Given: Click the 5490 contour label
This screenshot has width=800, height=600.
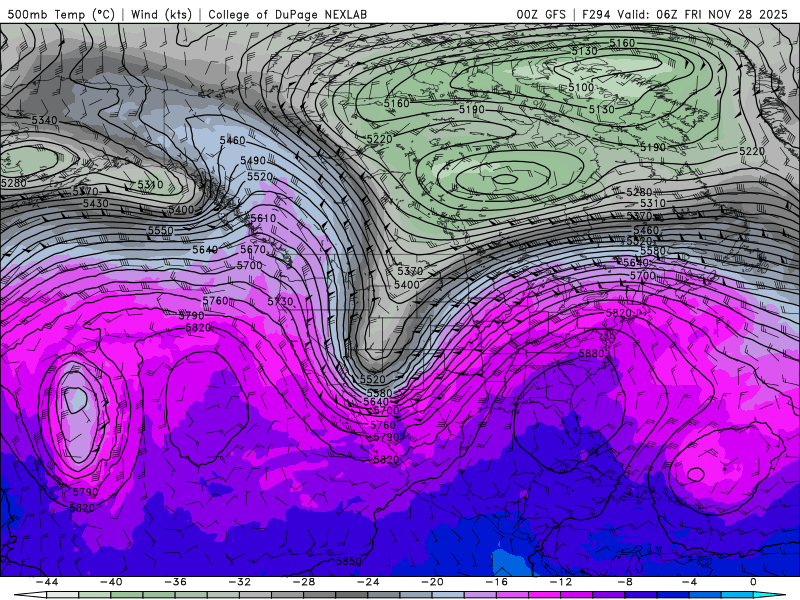Looking at the screenshot, I should coord(253,161).
